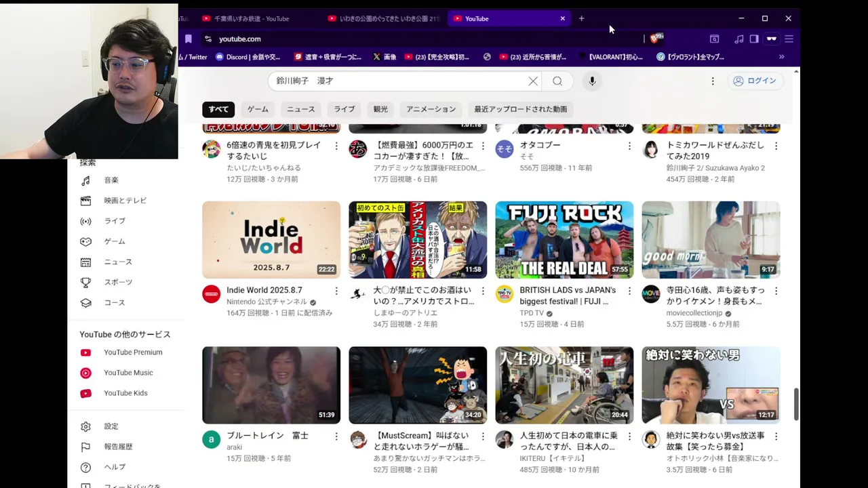The image size is (868, 488).
Task: Select the ライブ filter chip
Action: (x=344, y=109)
